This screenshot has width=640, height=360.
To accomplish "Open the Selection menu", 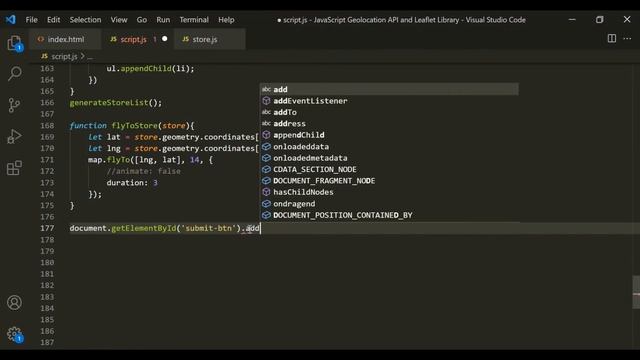I will tap(85, 20).
